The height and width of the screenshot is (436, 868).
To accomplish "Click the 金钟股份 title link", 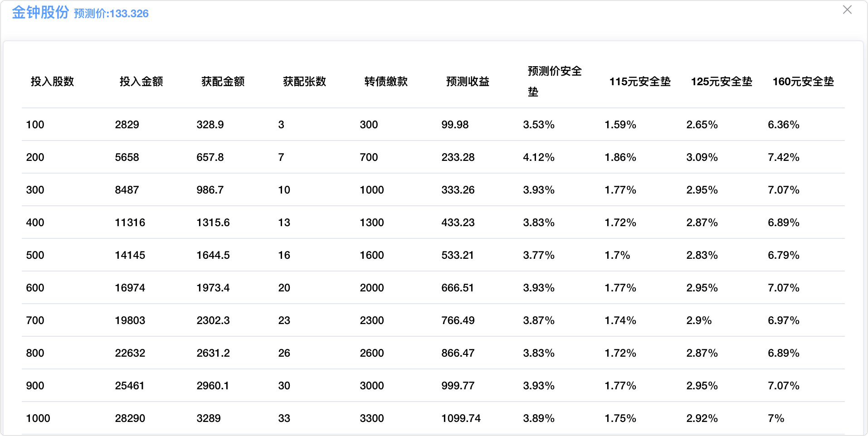I will point(40,12).
